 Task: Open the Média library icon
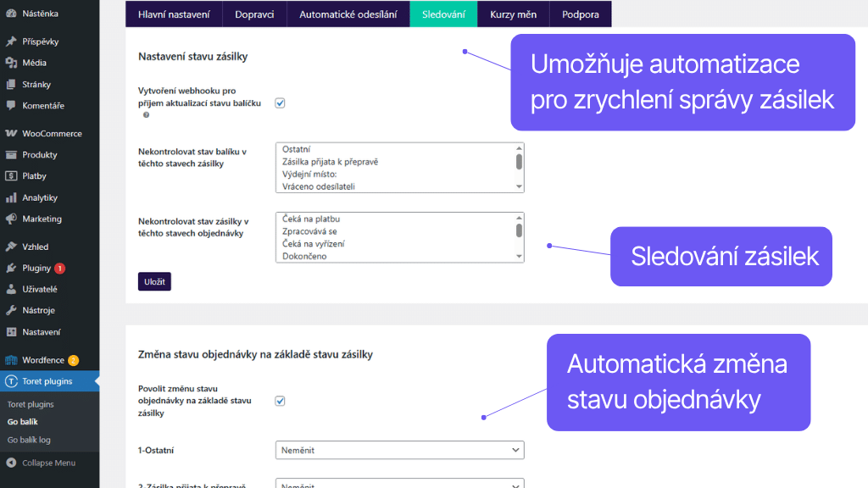11,63
